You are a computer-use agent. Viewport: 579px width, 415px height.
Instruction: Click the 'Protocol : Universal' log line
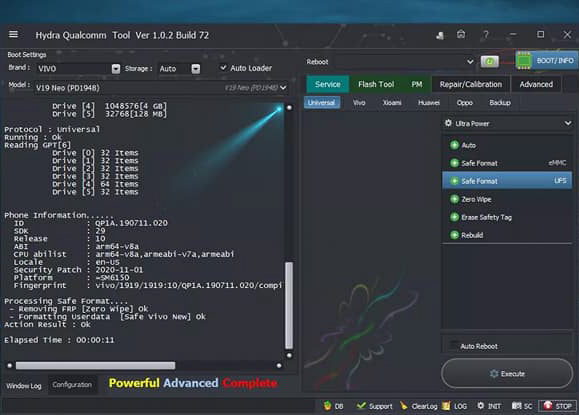52,130
